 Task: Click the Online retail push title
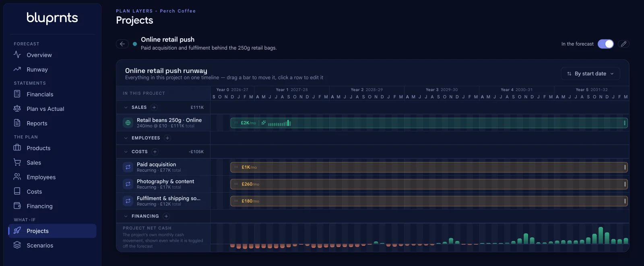tap(167, 39)
